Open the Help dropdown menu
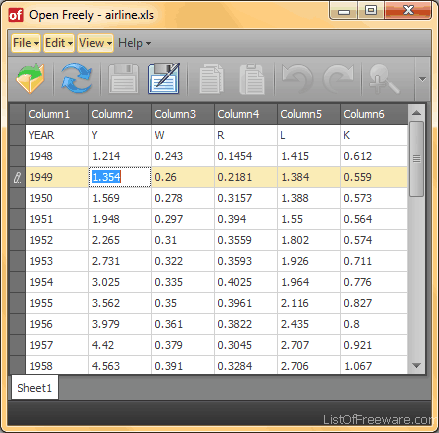Image resolution: width=439 pixels, height=433 pixels. (135, 43)
